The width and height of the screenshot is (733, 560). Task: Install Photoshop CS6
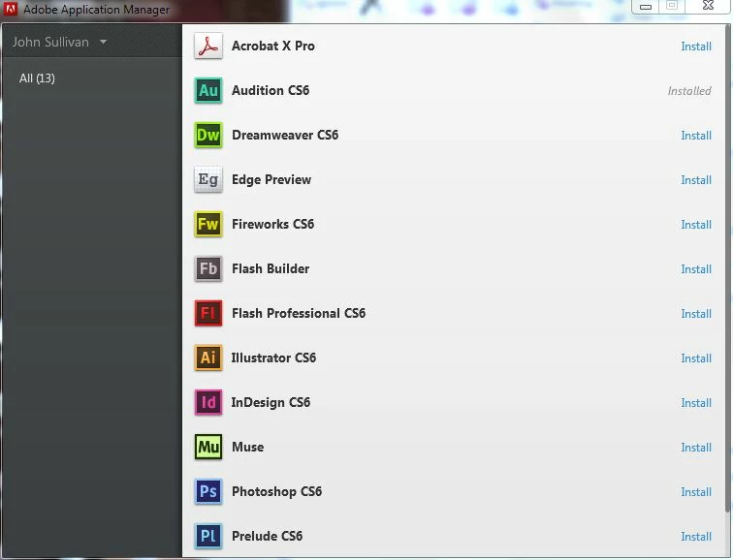[x=696, y=492]
